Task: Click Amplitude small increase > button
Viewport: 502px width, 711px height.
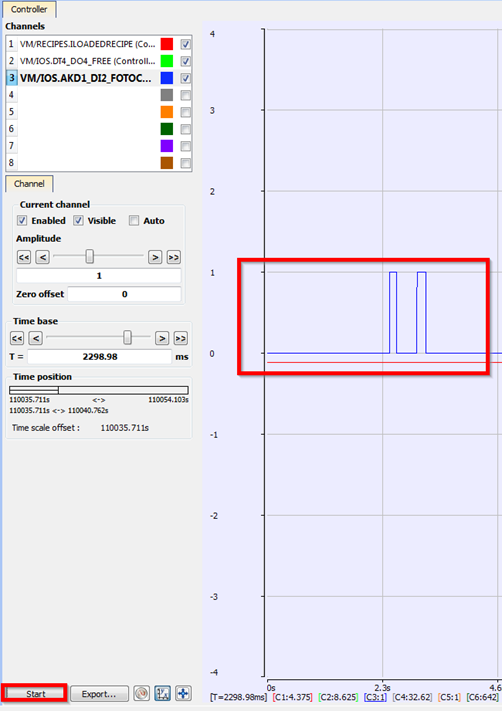Action: (155, 258)
